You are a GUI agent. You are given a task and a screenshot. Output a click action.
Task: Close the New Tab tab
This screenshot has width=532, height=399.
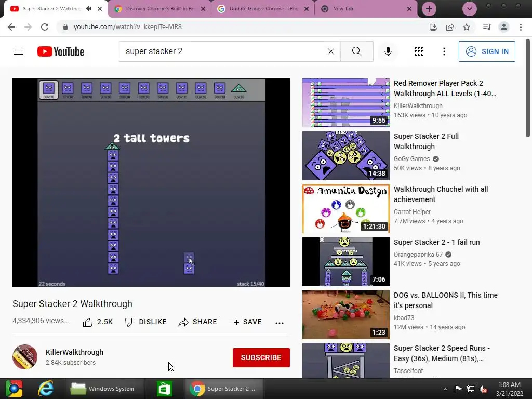(x=409, y=9)
